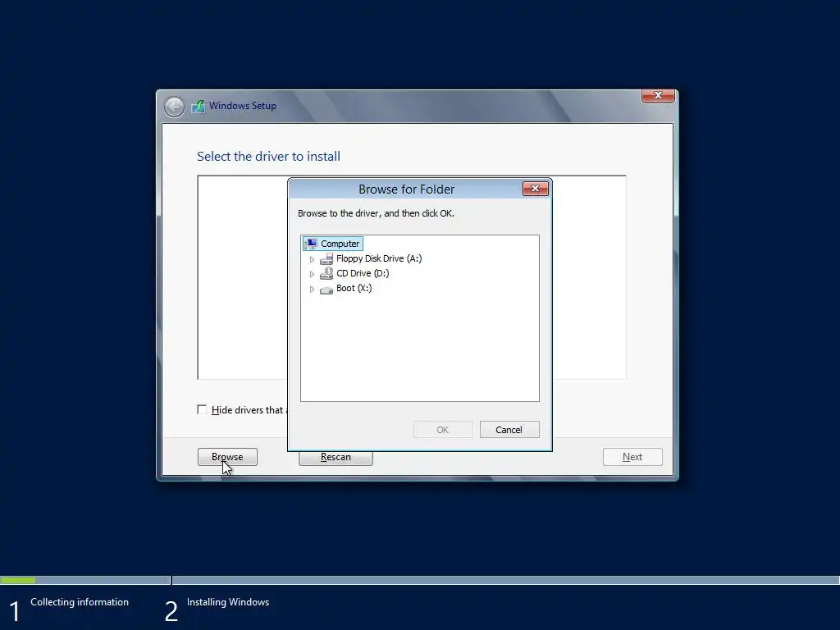Expand the CD Drive (D:) node
This screenshot has height=630, width=840.
312,274
